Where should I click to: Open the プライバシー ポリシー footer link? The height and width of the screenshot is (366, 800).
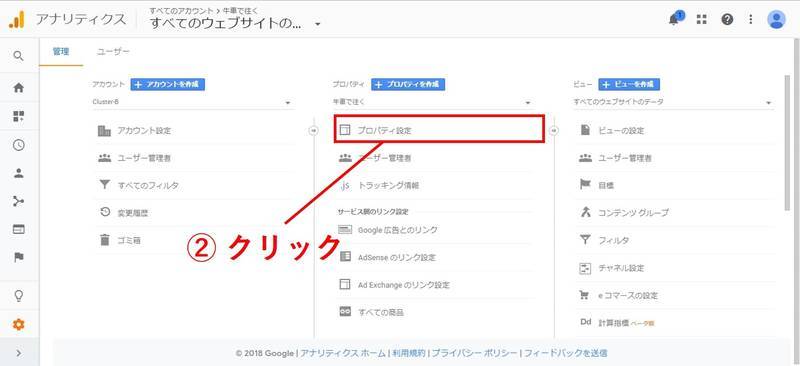click(x=475, y=353)
